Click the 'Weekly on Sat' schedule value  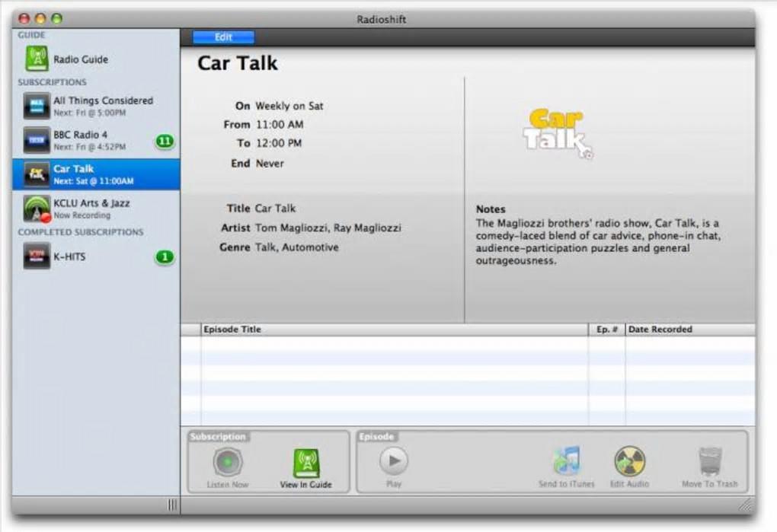point(289,106)
